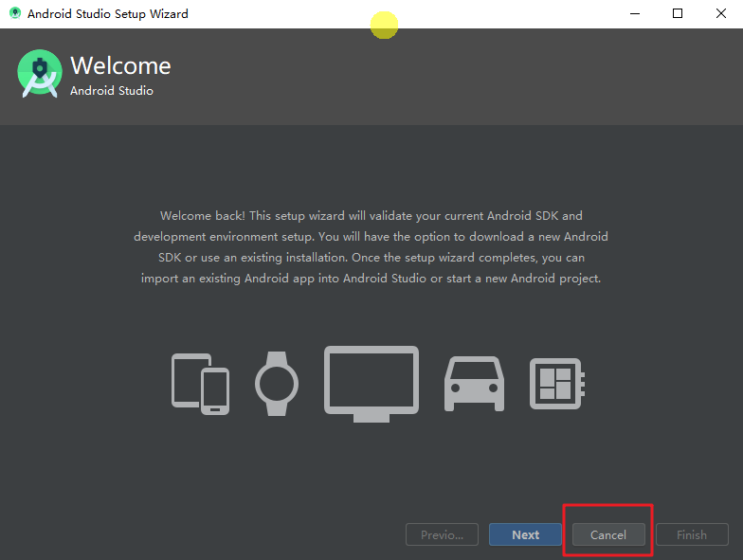Click the Next button
The width and height of the screenshot is (743, 560).
pos(525,534)
